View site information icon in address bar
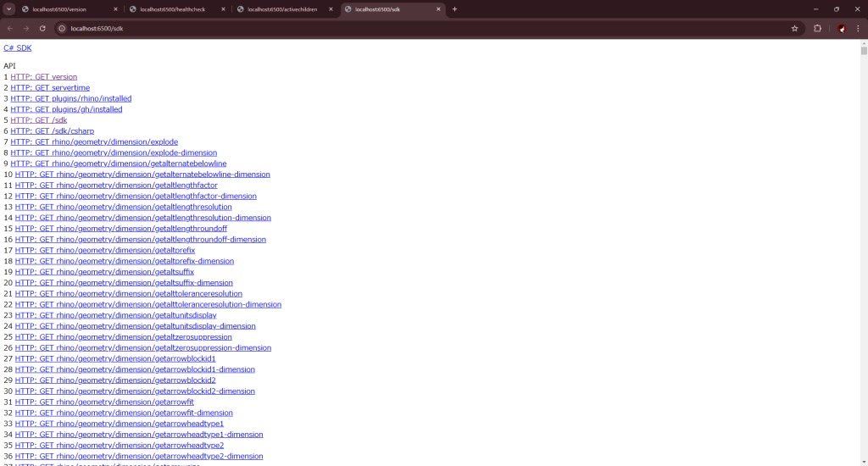Image resolution: width=868 pixels, height=466 pixels. tap(62, 28)
